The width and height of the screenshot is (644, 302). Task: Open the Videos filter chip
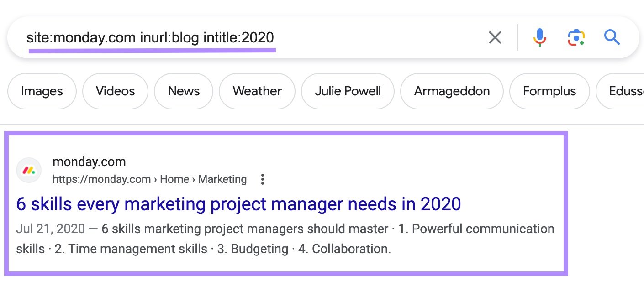pos(115,91)
